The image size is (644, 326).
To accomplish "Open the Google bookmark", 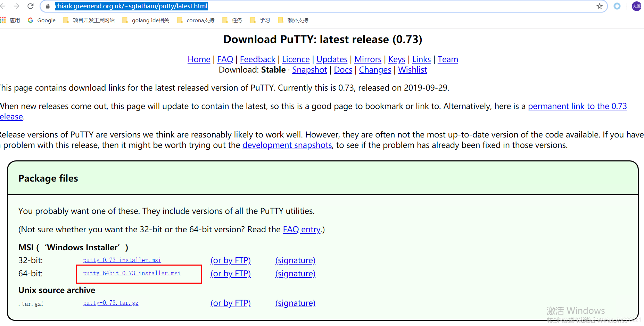I will click(42, 20).
